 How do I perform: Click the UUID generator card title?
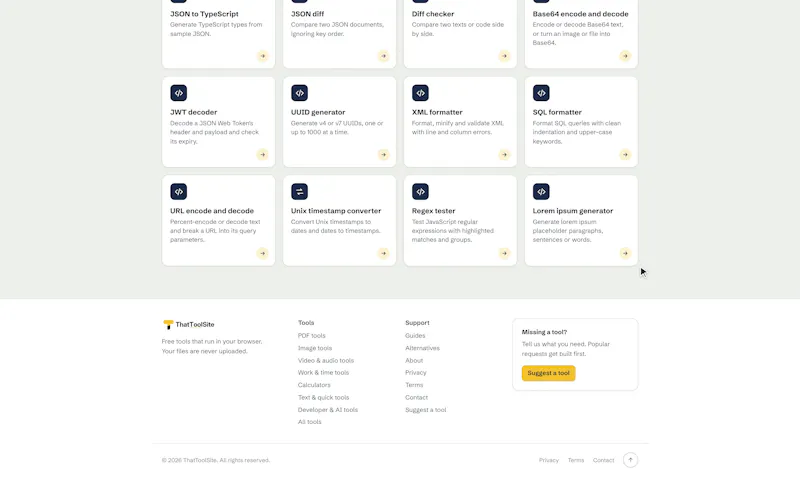click(x=318, y=112)
